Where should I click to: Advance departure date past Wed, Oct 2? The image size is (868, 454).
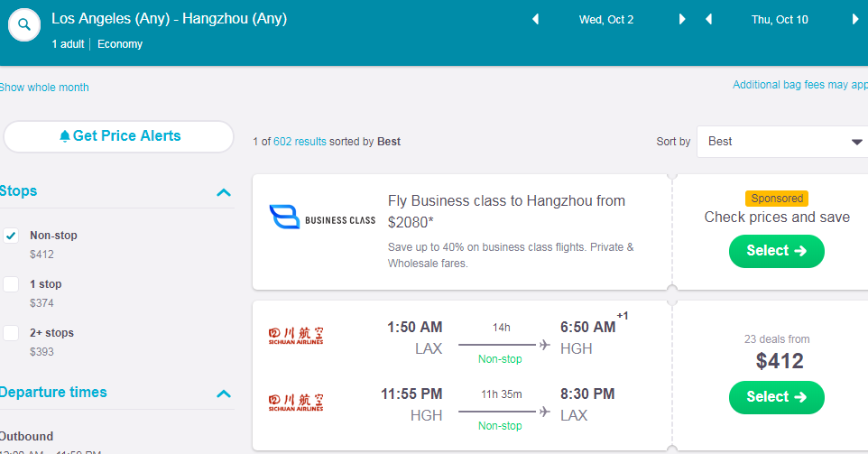coord(682,19)
